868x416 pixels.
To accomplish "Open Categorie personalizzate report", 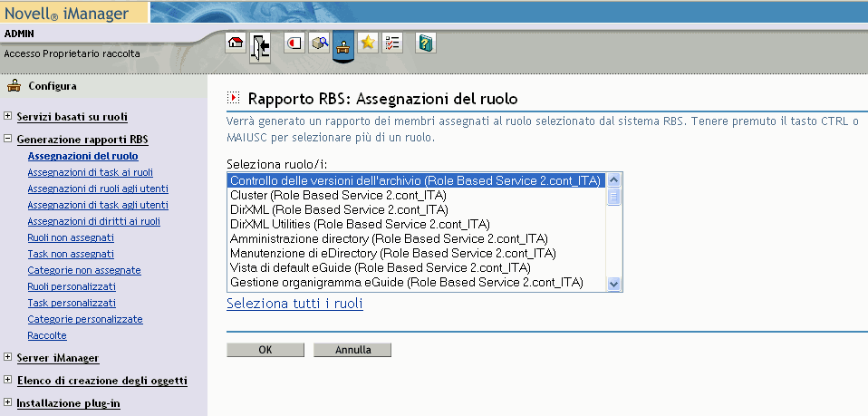I will (x=85, y=320).
